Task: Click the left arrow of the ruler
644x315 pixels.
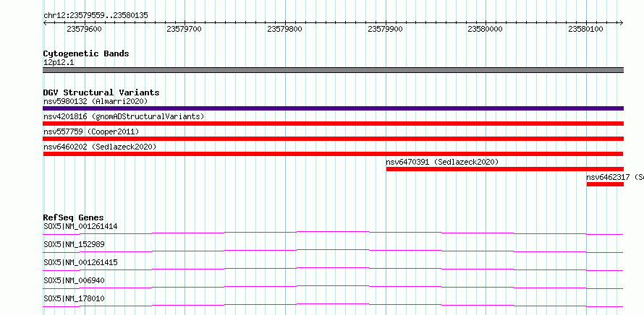Action: point(45,22)
